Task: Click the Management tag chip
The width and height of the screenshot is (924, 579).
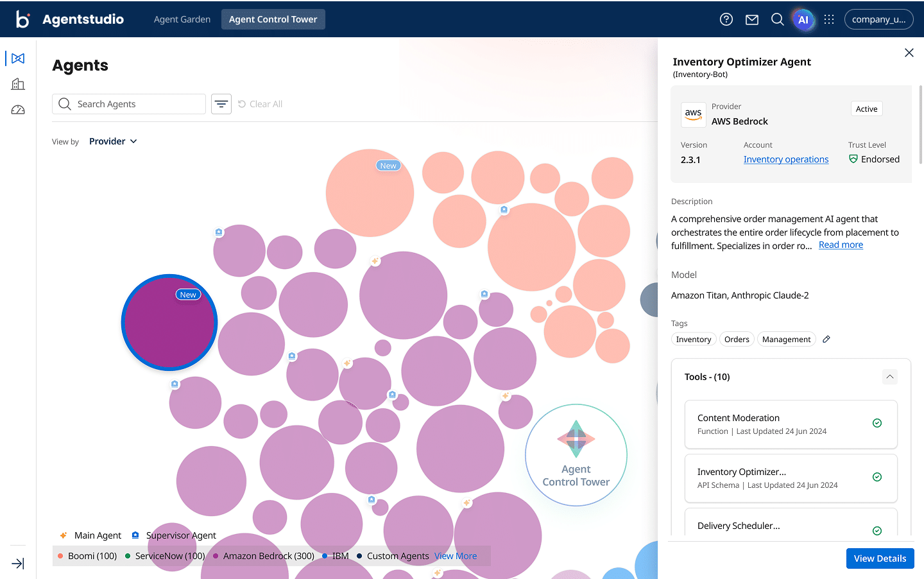Action: click(x=787, y=340)
